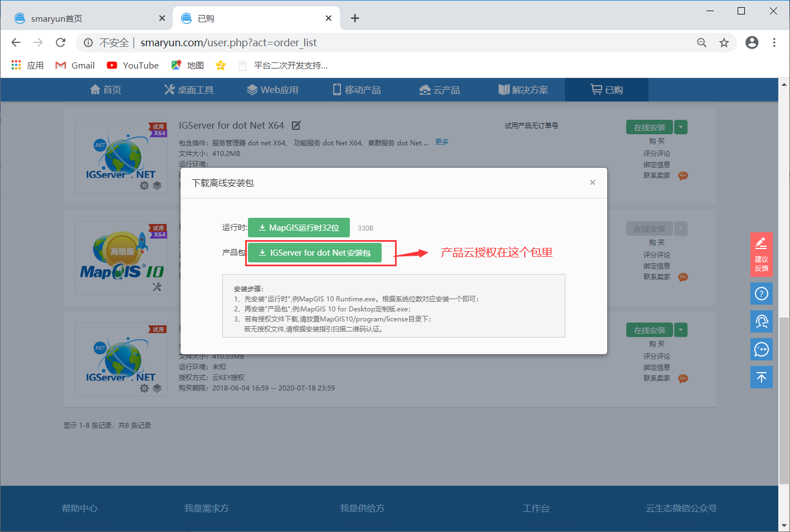Switch to the 云产品 navigation menu

click(439, 89)
